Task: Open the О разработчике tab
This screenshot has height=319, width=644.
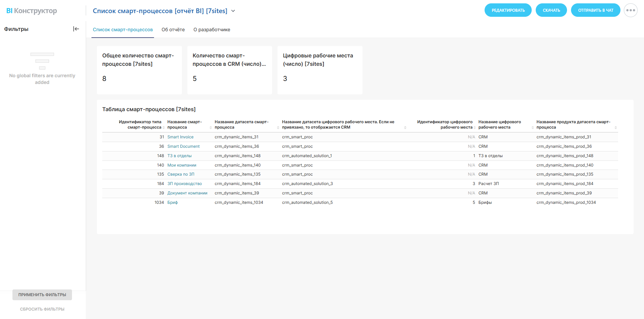Action: [x=212, y=30]
